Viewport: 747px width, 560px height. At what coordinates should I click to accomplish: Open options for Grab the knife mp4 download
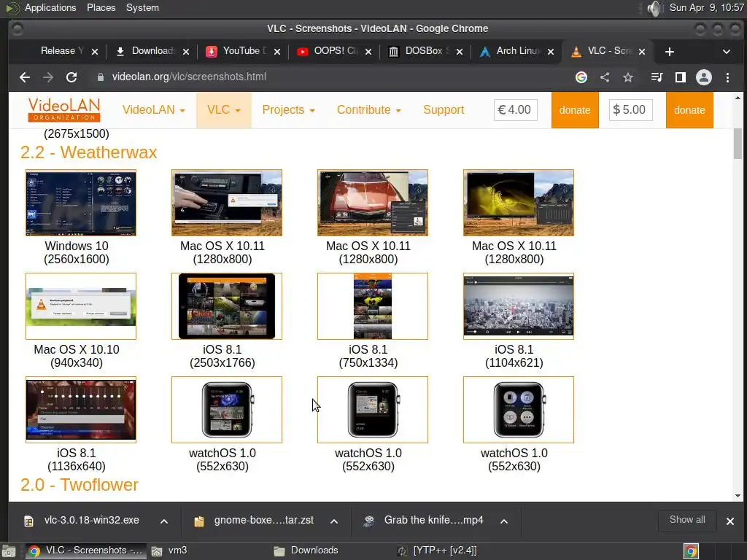[x=504, y=521]
